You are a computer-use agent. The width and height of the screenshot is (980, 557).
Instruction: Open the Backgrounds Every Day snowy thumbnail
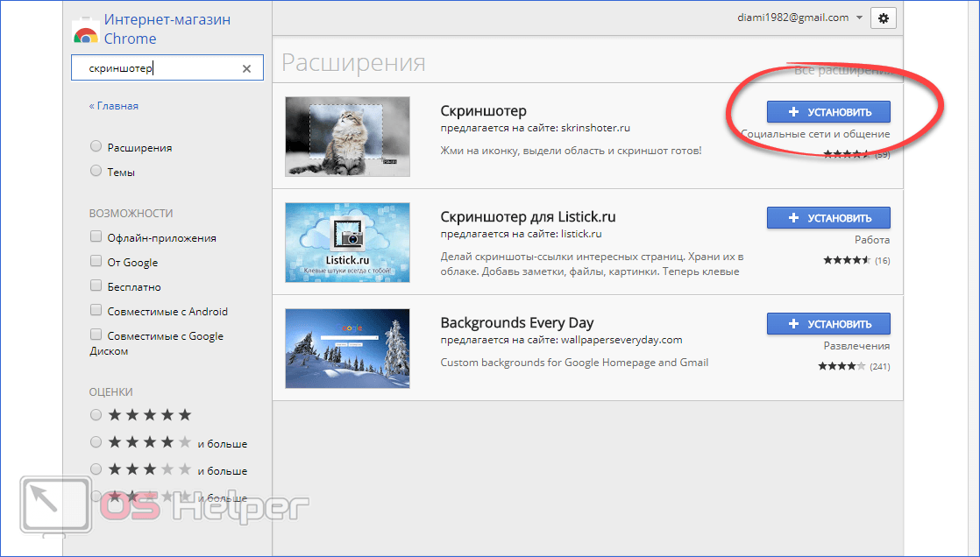coord(347,349)
